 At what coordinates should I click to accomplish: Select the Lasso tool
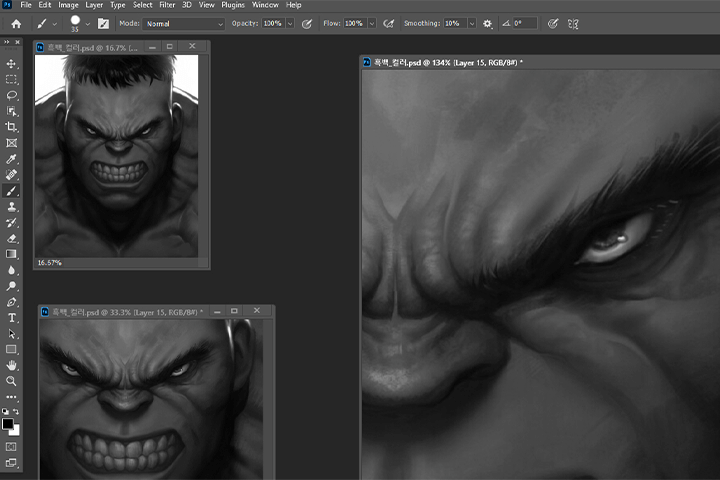tap(11, 95)
